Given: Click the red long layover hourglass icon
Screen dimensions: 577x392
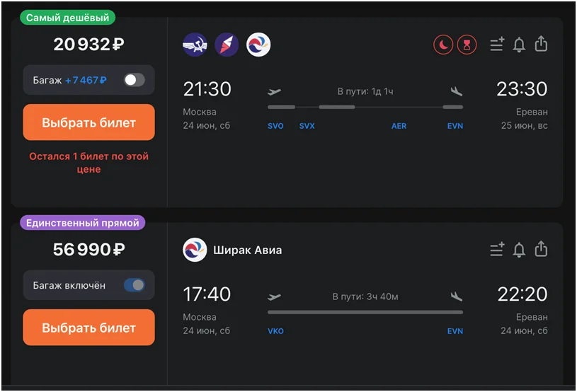Looking at the screenshot, I should (467, 45).
